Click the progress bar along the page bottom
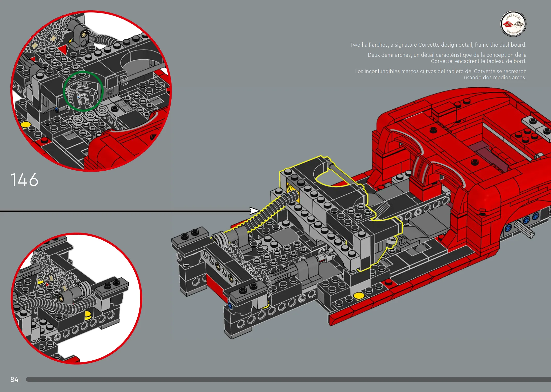The width and height of the screenshot is (551, 392). (288, 379)
